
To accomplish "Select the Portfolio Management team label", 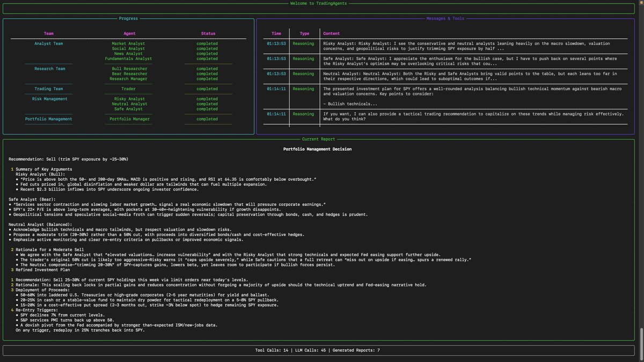I will [x=48, y=119].
